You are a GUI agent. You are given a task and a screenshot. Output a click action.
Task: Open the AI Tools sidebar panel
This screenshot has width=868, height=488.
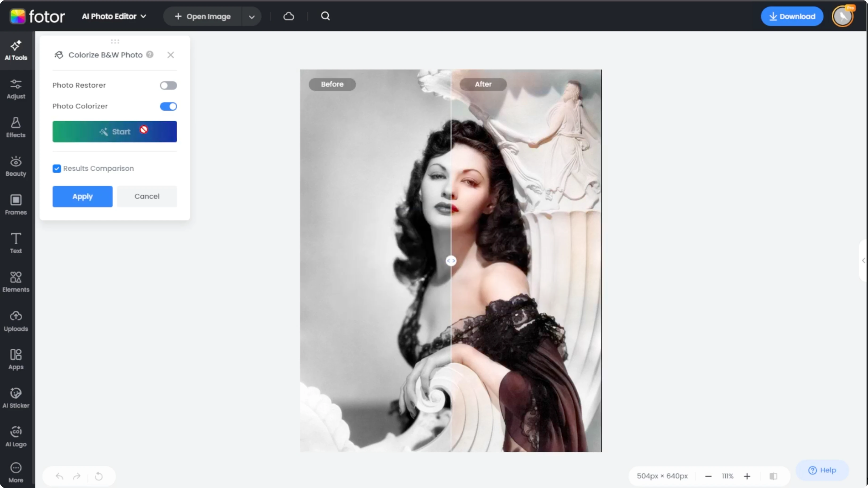pos(16,50)
